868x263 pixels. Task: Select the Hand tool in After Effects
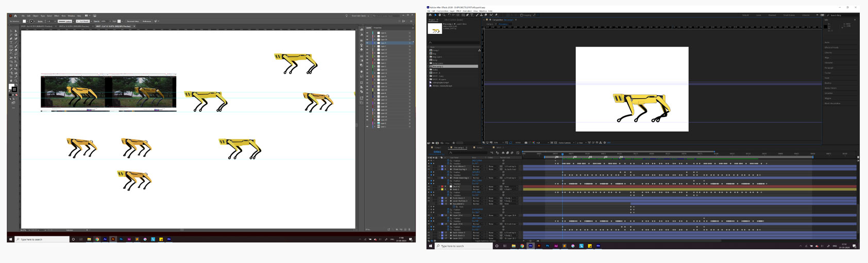click(439, 15)
